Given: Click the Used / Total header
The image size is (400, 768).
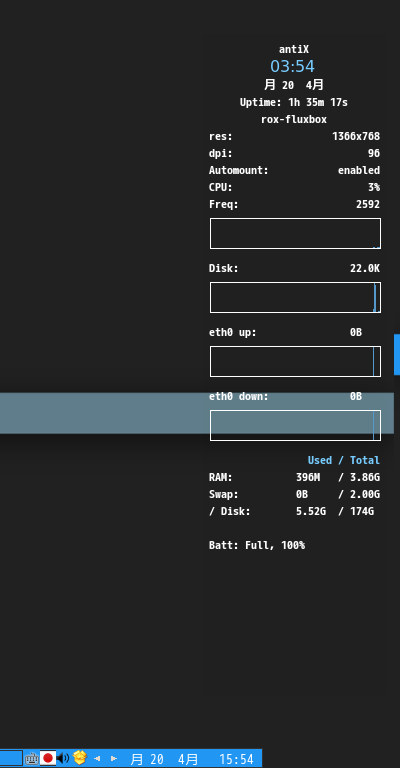Looking at the screenshot, I should click(344, 460).
